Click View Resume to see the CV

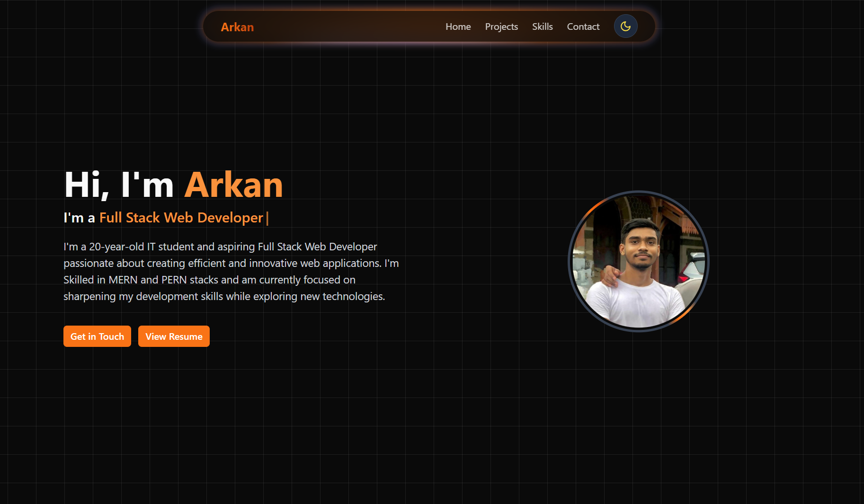(174, 336)
